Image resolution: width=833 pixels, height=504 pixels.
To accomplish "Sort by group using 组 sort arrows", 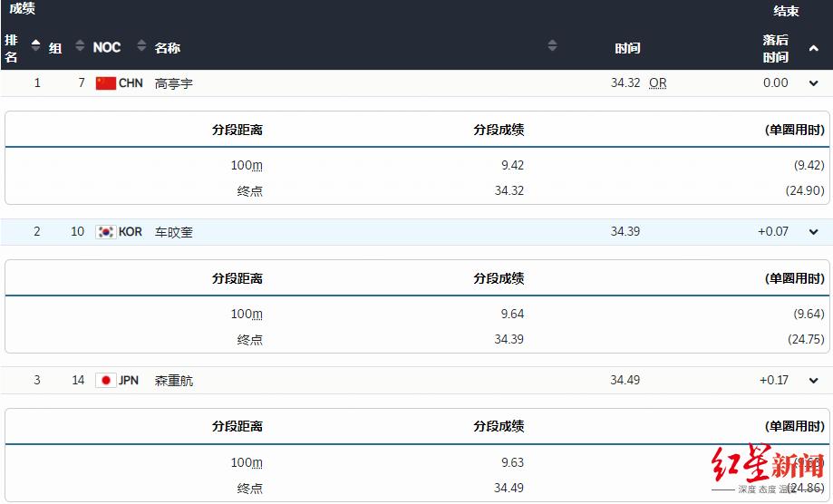I will click(x=80, y=45).
